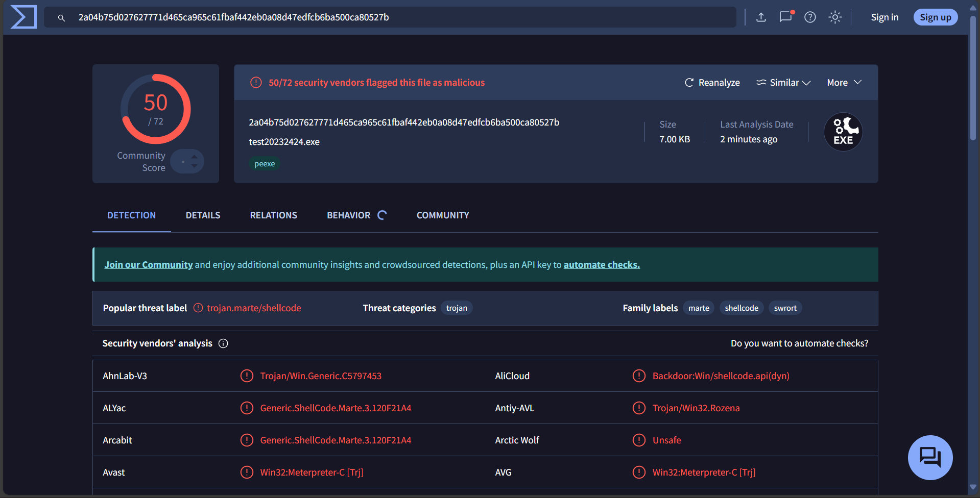Switch to the DETECTION tab
Image resolution: width=980 pixels, height=498 pixels.
point(131,215)
